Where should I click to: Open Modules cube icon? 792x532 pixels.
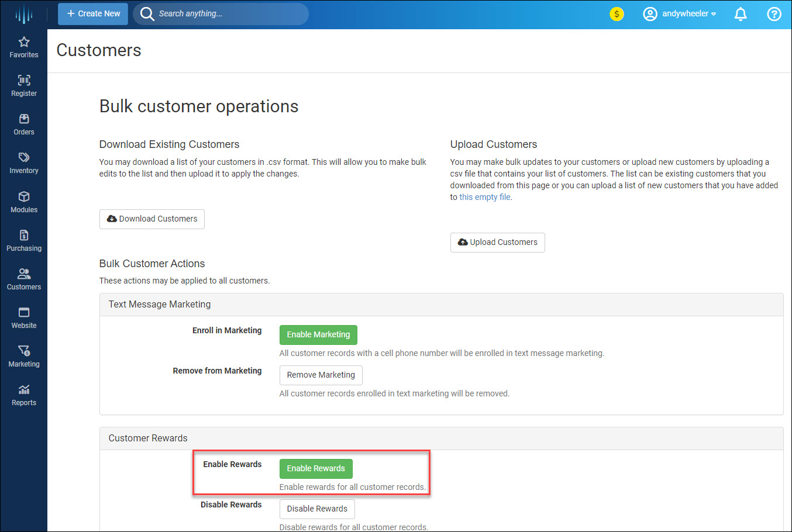(24, 197)
